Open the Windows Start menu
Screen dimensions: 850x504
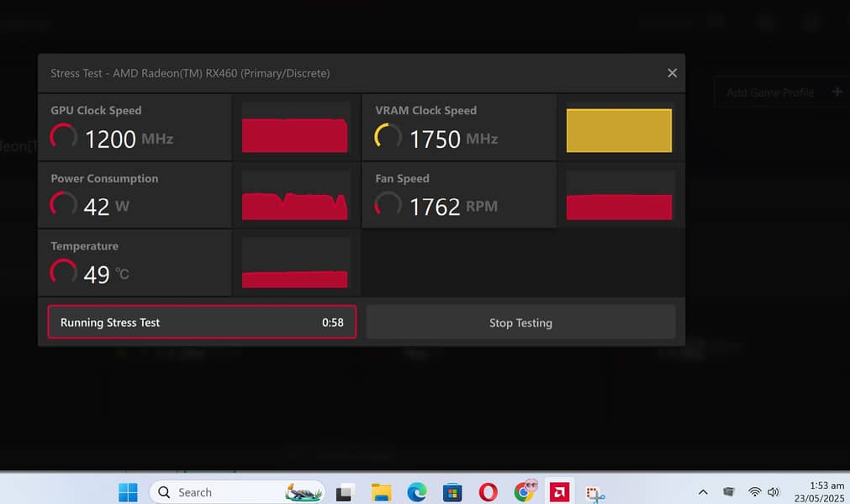pyautogui.click(x=128, y=492)
